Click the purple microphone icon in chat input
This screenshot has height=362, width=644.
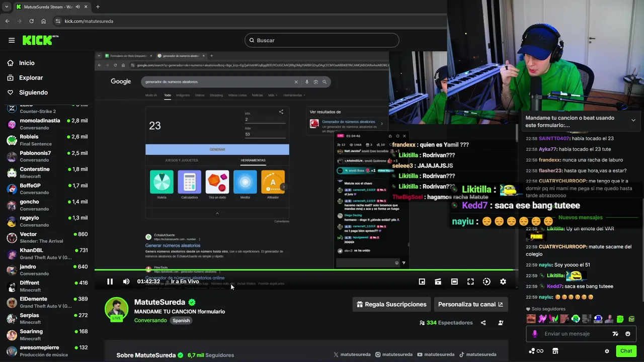pos(534,334)
